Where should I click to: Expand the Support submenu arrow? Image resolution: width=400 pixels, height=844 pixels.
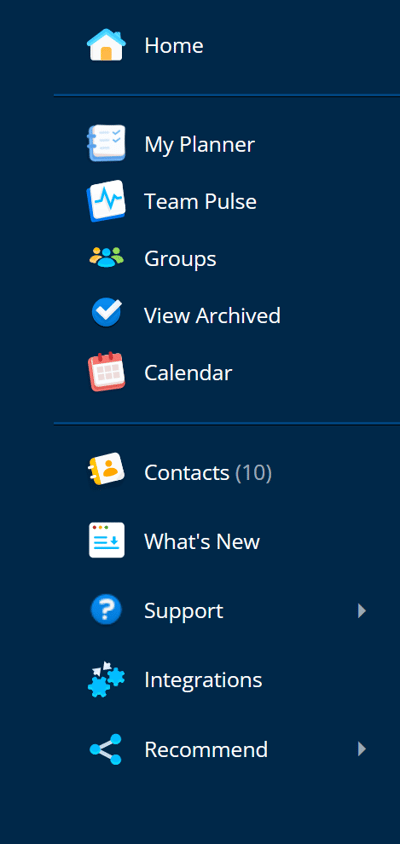pyautogui.click(x=362, y=610)
